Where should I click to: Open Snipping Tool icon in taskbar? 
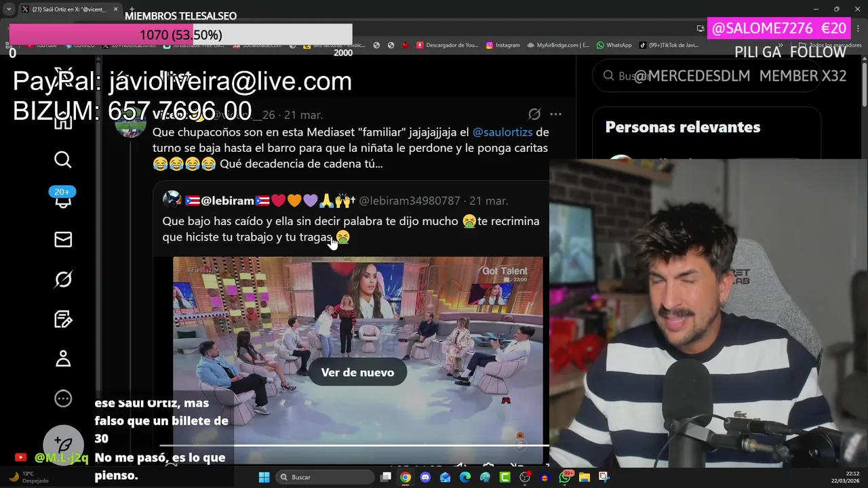point(604,477)
